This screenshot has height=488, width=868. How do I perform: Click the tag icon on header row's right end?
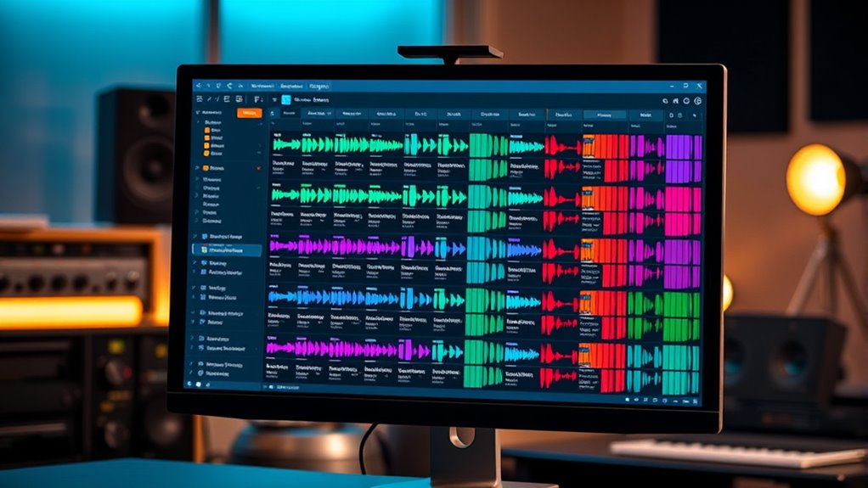tap(696, 115)
